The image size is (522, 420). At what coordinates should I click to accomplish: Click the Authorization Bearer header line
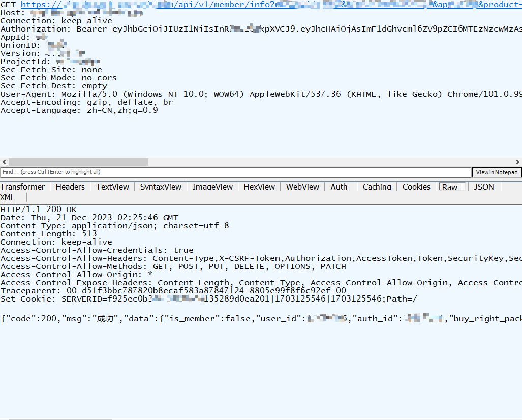(261, 29)
